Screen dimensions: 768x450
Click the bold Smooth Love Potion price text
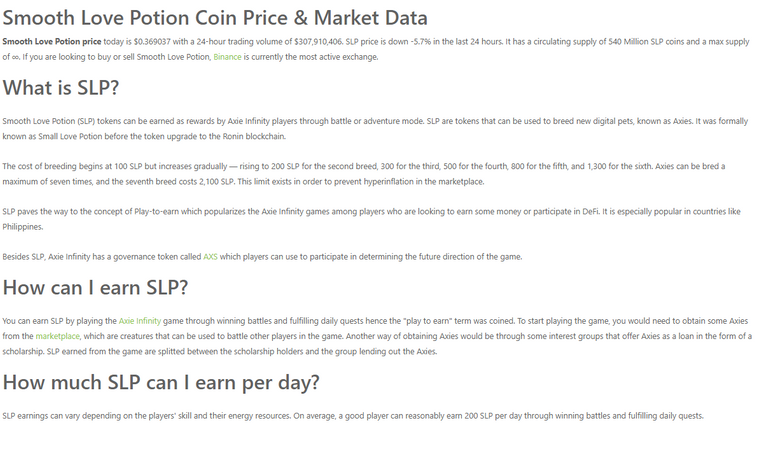pos(52,42)
